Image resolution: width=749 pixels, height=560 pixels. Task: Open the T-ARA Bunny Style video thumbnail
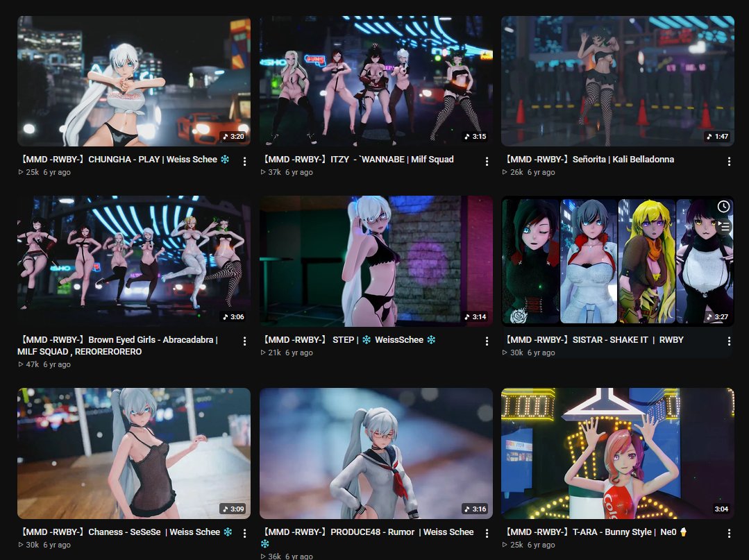[x=618, y=454]
